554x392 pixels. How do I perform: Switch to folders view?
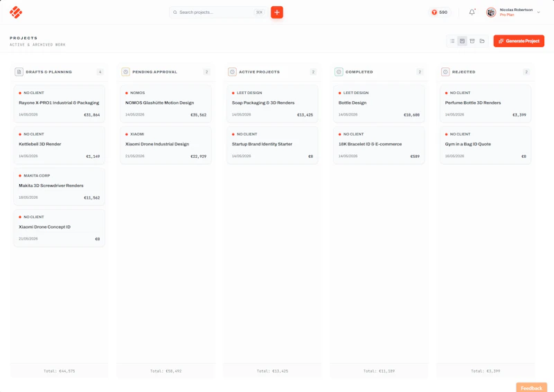(482, 41)
